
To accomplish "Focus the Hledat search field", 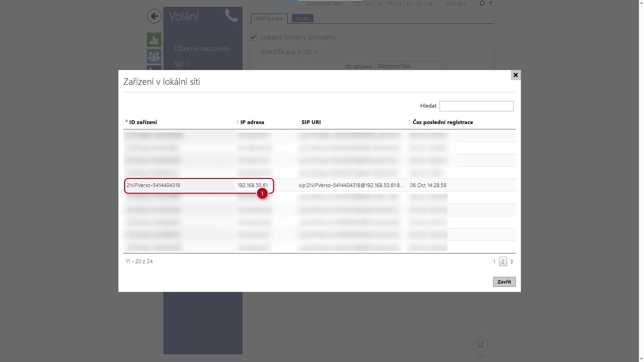I will click(476, 106).
